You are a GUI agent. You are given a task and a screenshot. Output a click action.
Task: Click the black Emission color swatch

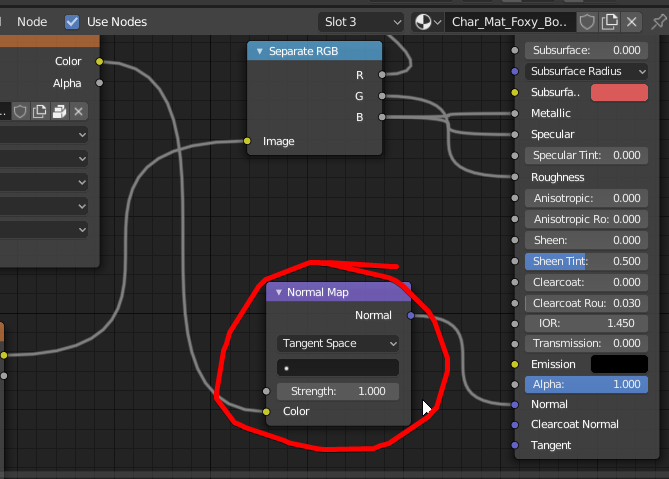(619, 364)
